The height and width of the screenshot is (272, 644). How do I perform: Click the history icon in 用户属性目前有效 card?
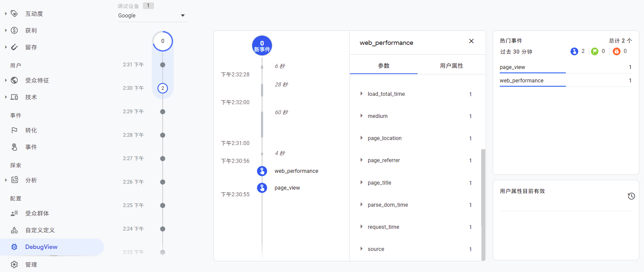pos(631,196)
